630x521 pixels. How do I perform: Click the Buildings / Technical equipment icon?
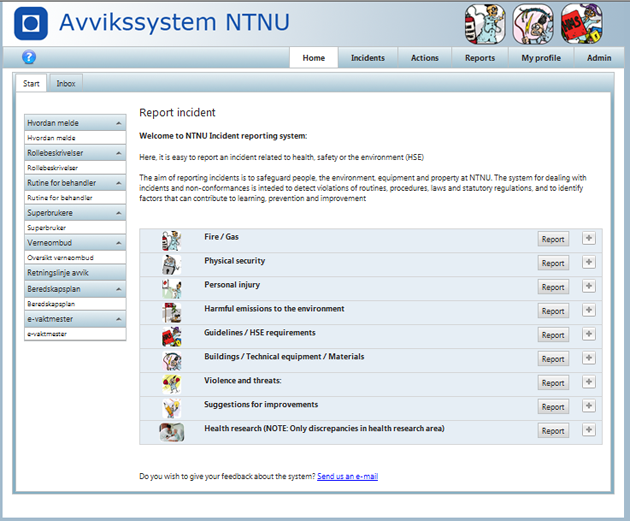point(172,361)
